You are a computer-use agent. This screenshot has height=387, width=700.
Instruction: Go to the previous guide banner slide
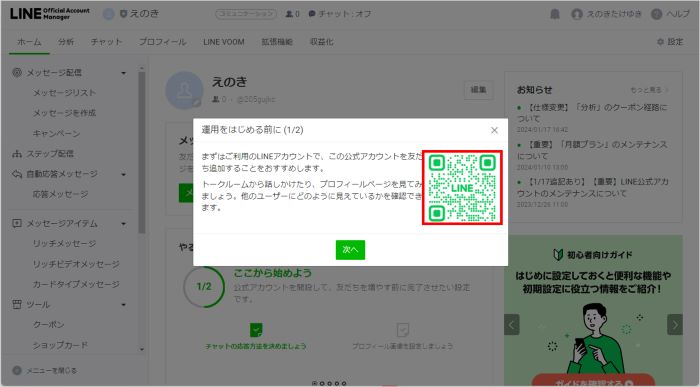pyautogui.click(x=512, y=325)
